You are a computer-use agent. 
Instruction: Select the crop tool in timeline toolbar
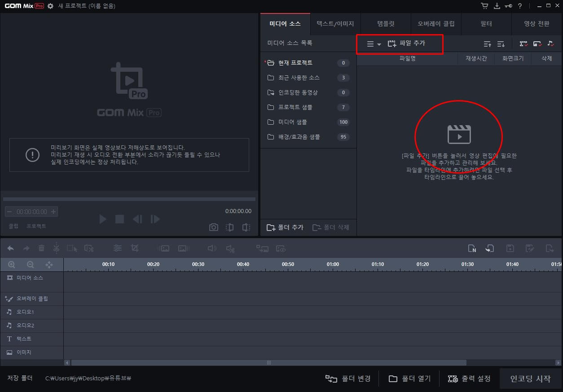click(x=134, y=248)
